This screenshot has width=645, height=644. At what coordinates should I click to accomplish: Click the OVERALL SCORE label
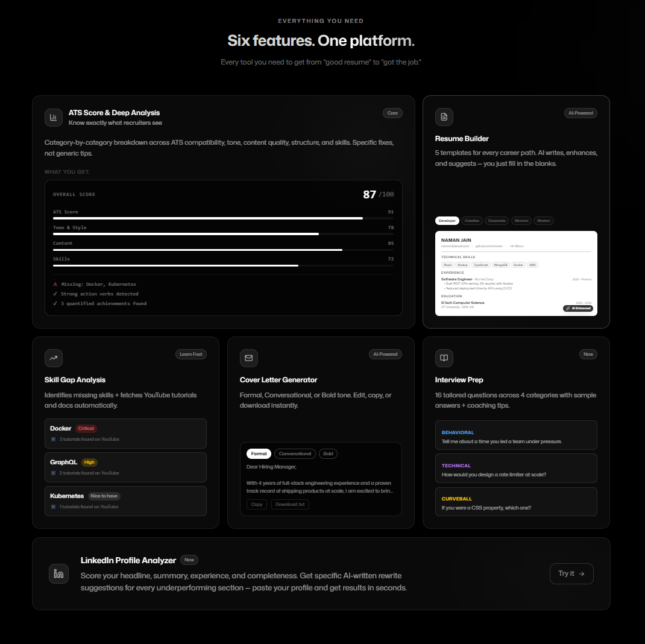coord(74,195)
